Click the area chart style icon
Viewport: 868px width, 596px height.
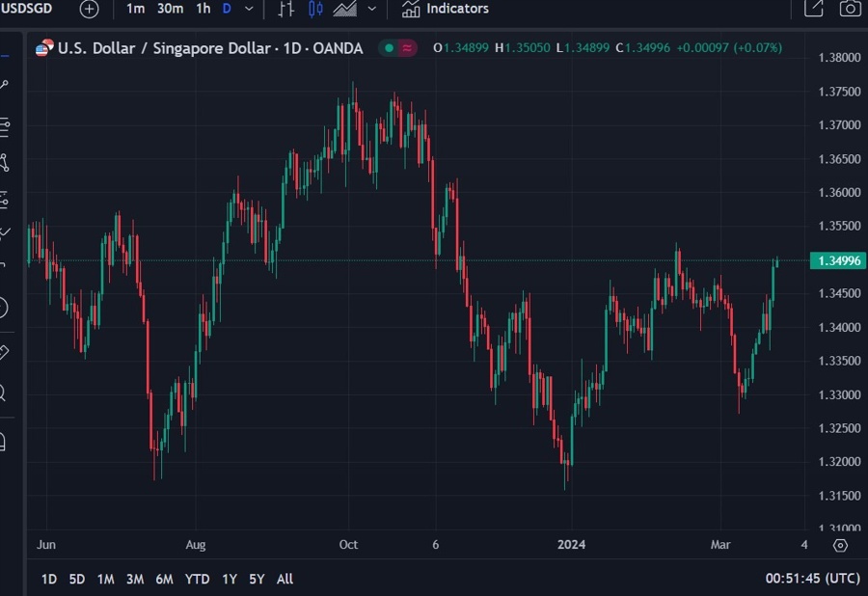345,9
